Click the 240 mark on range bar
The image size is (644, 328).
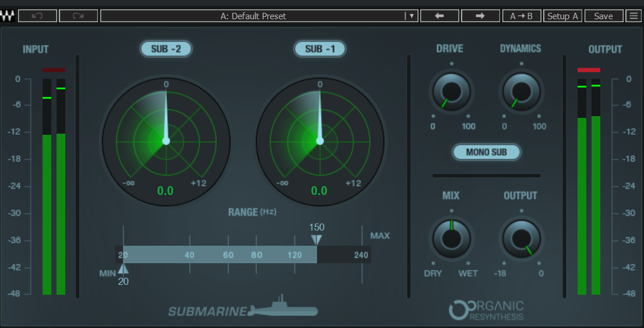(361, 254)
